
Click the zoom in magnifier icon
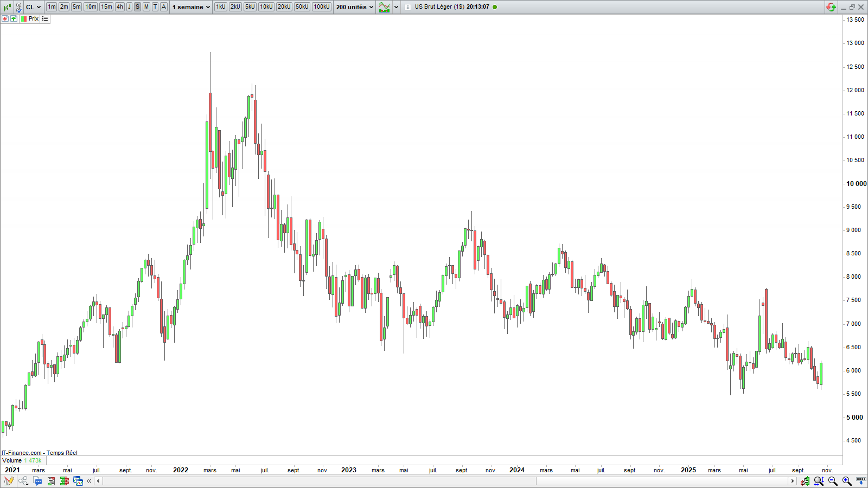[x=845, y=481]
